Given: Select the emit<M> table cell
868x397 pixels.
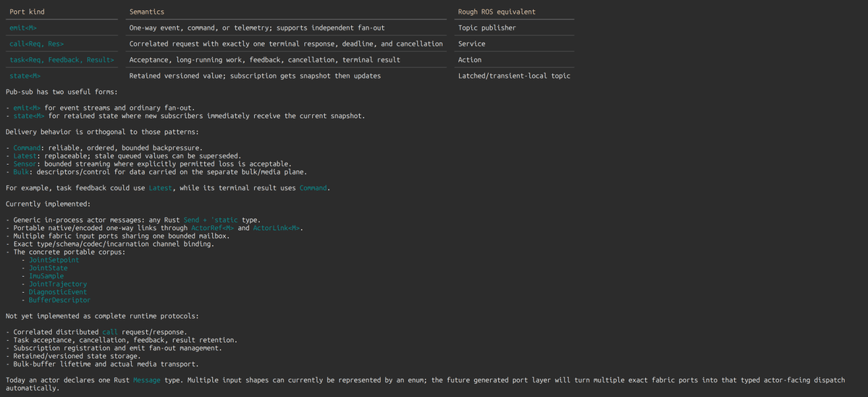Looking at the screenshot, I should coord(23,27).
